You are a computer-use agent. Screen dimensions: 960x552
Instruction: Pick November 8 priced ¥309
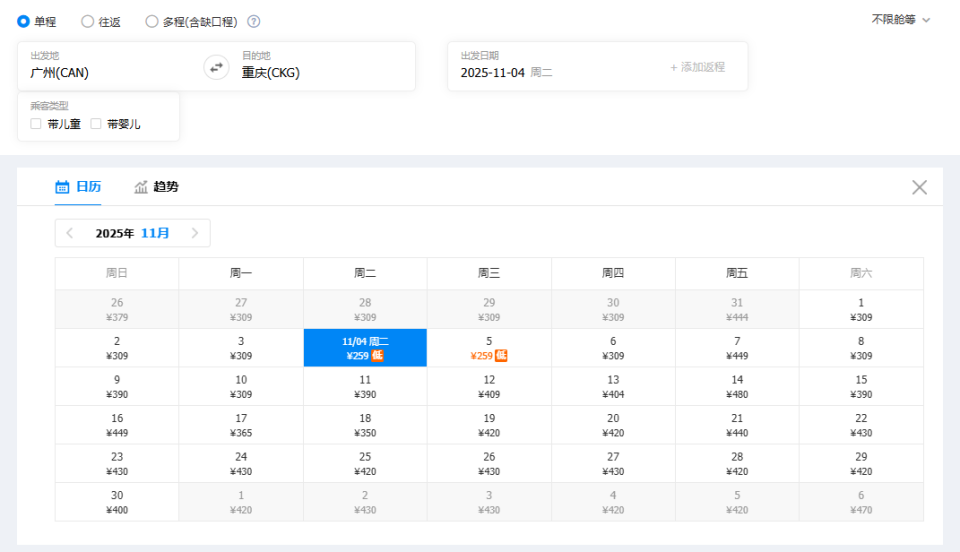pos(861,348)
